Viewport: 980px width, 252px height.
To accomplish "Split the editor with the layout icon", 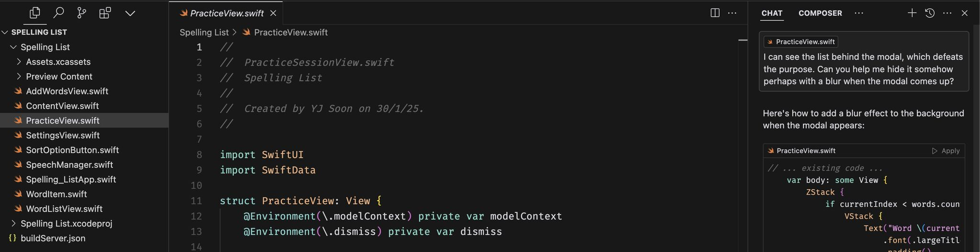I will coord(715,13).
